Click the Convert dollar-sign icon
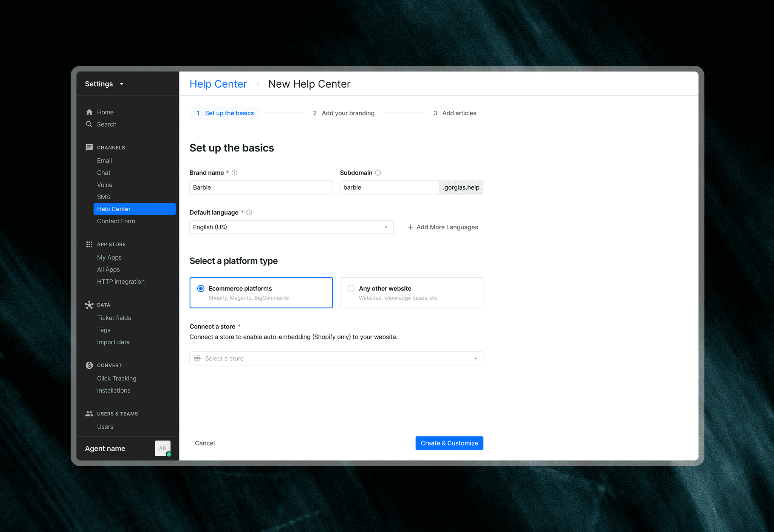The height and width of the screenshot is (532, 774). [x=89, y=365]
